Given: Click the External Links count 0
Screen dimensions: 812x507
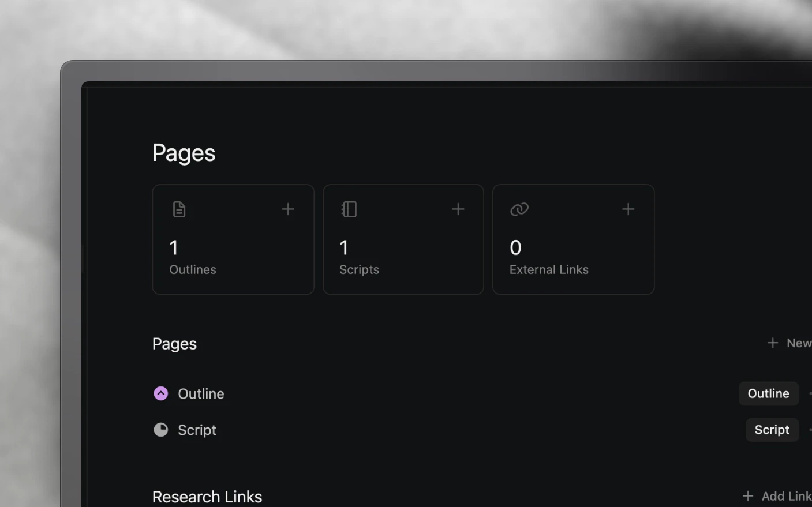Looking at the screenshot, I should (516, 248).
